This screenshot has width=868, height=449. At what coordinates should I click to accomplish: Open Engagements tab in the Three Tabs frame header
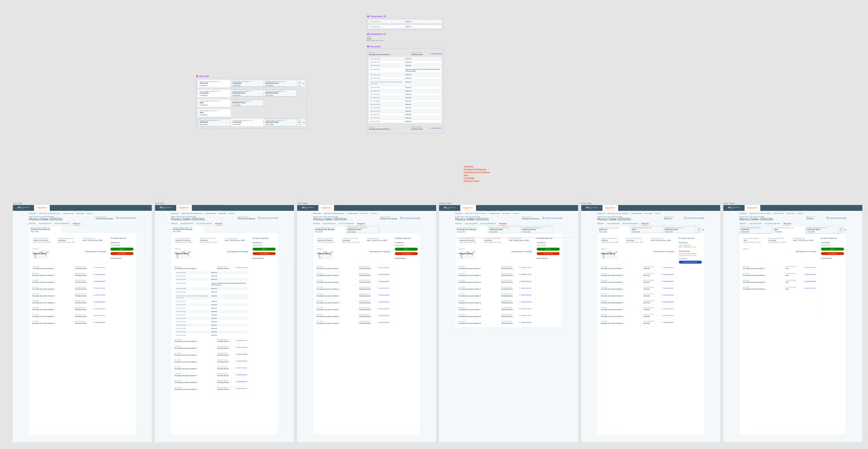click(x=468, y=208)
